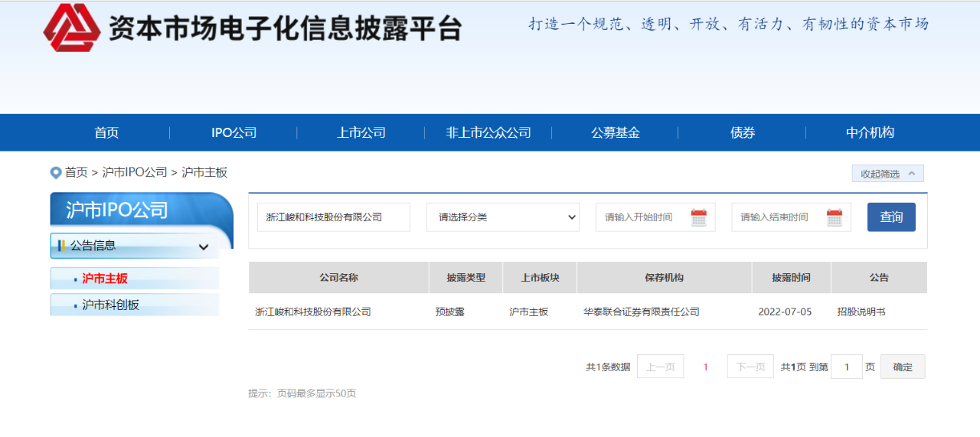This screenshot has height=437, width=980.
Task: Collapse the filter with 收起筛选
Action: click(887, 174)
